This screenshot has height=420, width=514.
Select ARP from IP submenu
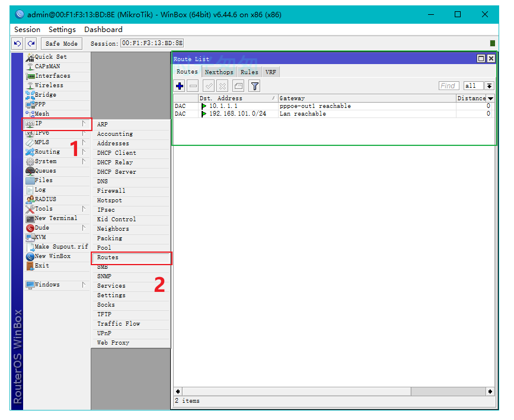click(x=131, y=125)
